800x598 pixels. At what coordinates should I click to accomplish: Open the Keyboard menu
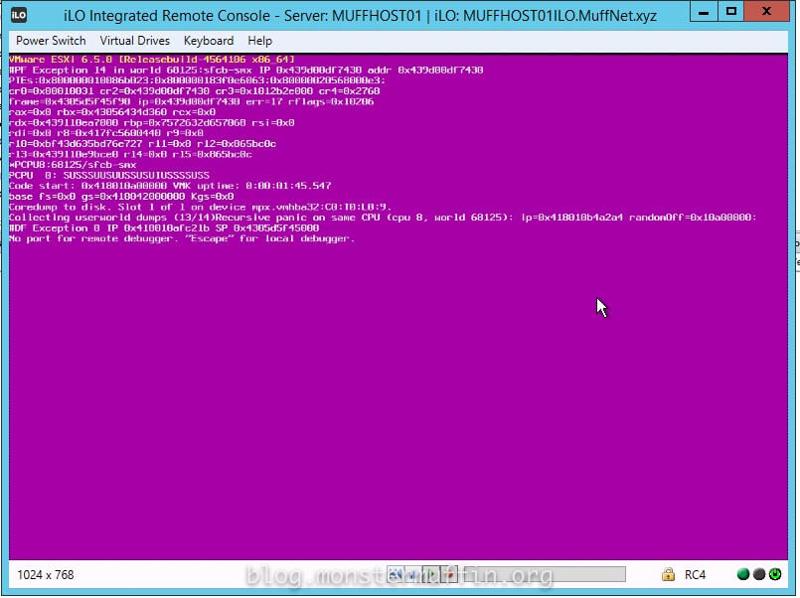pyautogui.click(x=208, y=41)
